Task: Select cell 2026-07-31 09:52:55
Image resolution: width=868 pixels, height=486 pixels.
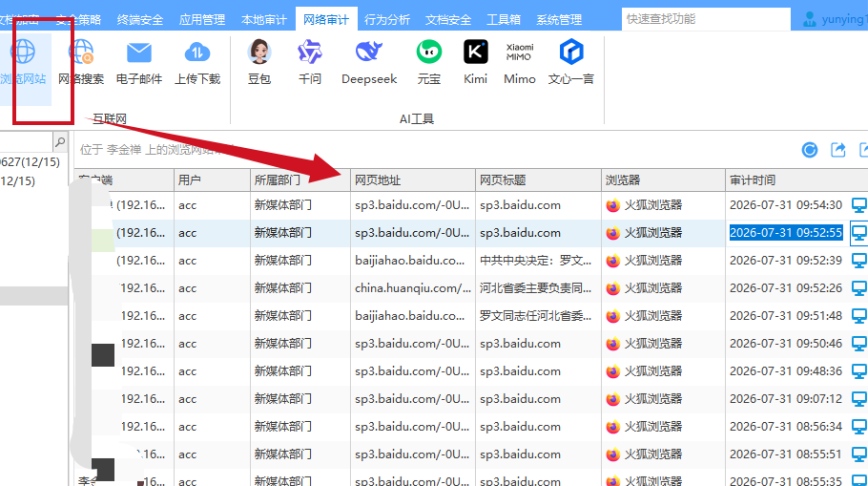Action: pos(786,233)
